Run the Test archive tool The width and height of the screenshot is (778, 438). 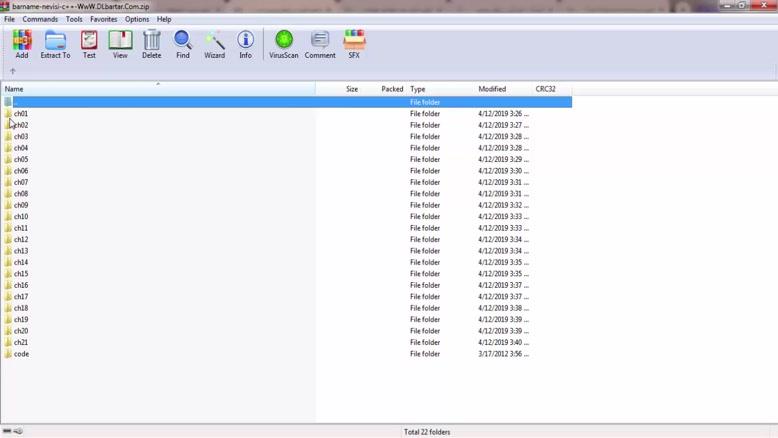tap(89, 44)
